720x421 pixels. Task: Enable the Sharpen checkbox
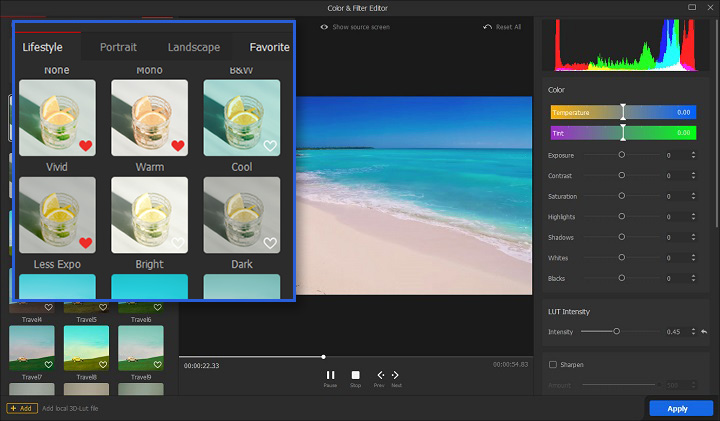(x=553, y=364)
